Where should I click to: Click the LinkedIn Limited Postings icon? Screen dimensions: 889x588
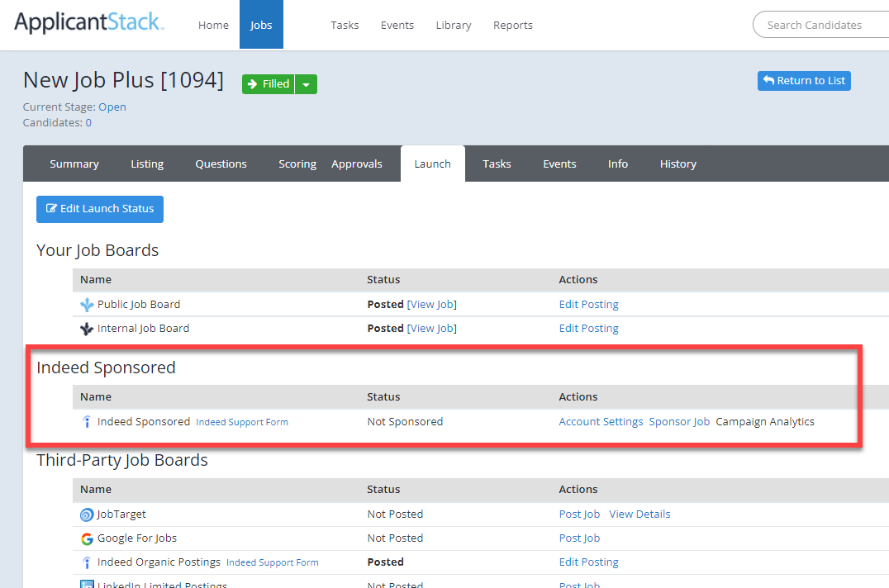pyautogui.click(x=87, y=585)
